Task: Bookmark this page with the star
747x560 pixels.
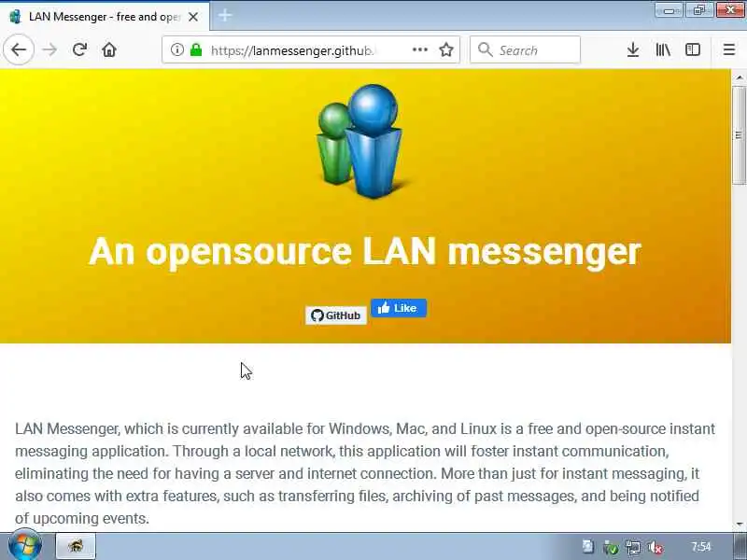Action: tap(446, 49)
